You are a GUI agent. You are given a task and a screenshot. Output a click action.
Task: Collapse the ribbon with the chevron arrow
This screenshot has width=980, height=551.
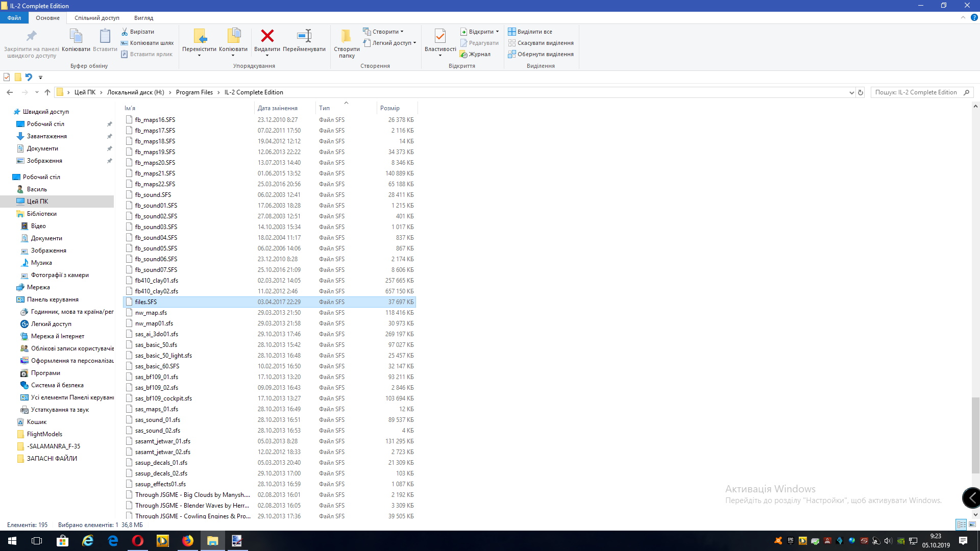point(963,17)
